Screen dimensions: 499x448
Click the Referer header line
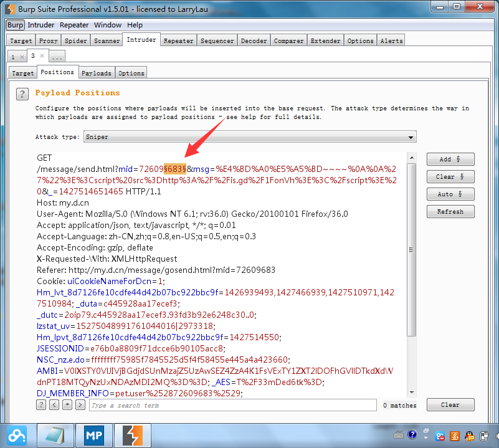click(156, 270)
